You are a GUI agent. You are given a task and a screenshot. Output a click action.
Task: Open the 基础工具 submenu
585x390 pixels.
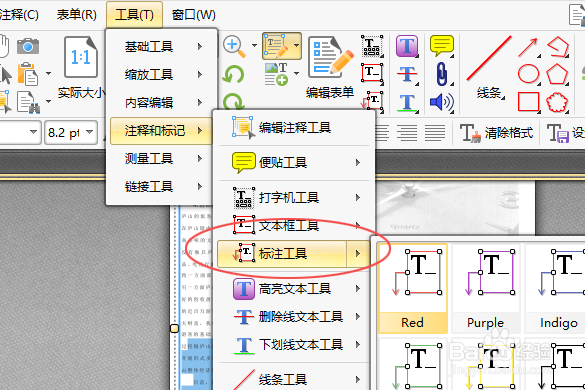click(162, 47)
